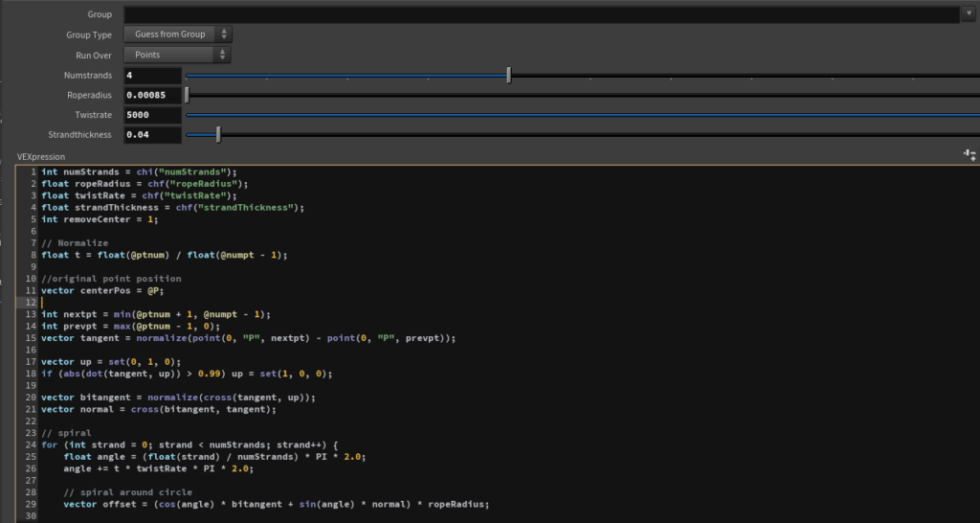
Task: Click the Numstrands parameter label
Action: (x=87, y=75)
